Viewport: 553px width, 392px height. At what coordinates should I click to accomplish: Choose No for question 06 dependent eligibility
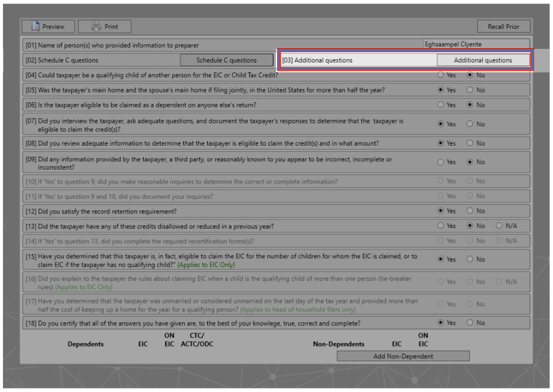[x=470, y=104]
